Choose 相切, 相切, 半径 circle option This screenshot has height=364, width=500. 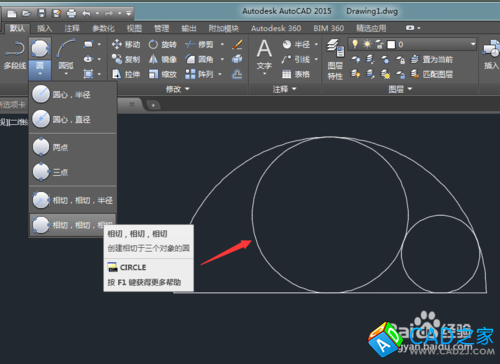click(x=73, y=200)
